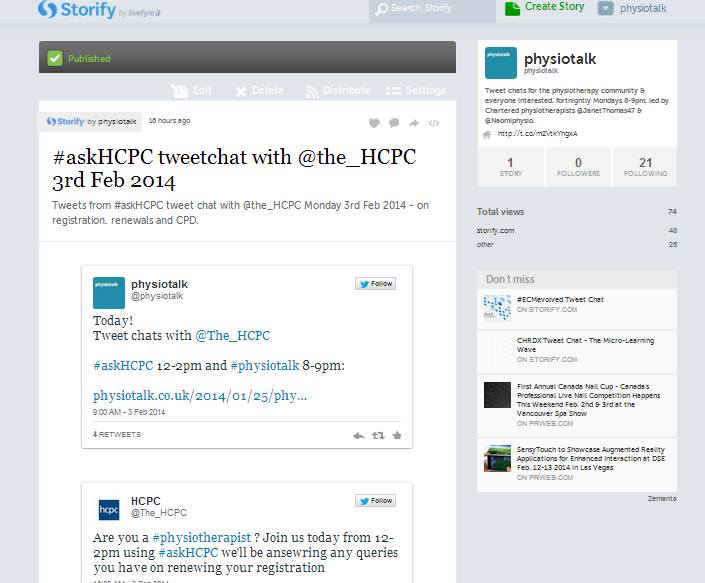Open the physiotalk user account dropdown
The height and width of the screenshot is (583, 705).
tap(632, 9)
